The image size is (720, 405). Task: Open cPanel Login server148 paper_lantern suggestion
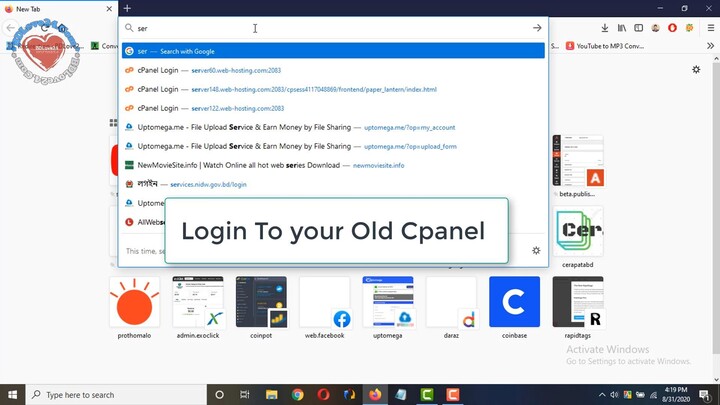tap(333, 89)
